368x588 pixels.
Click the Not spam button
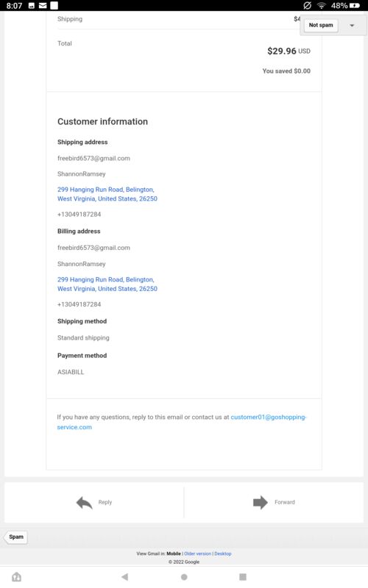click(321, 25)
